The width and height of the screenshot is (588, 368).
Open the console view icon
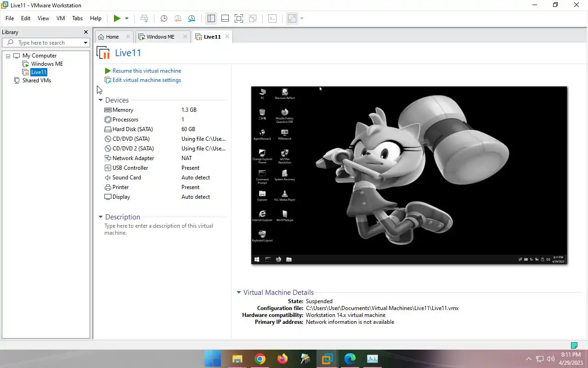click(x=272, y=18)
